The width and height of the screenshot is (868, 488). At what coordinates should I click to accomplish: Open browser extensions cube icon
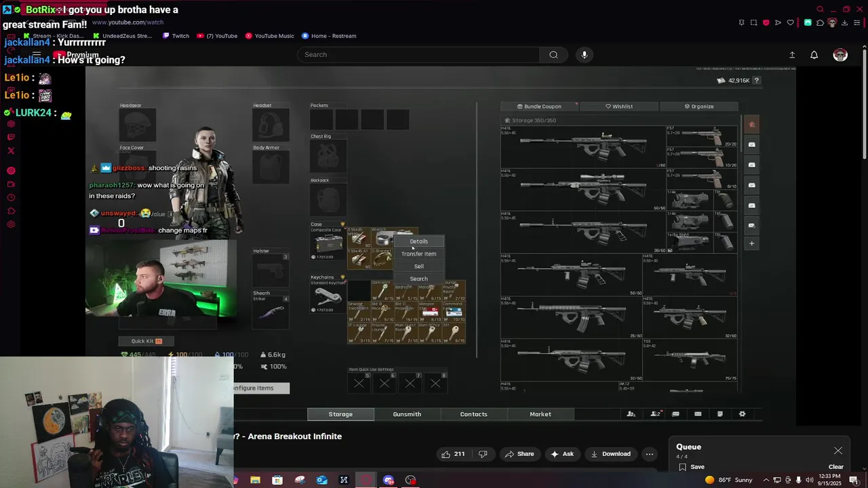click(x=820, y=22)
